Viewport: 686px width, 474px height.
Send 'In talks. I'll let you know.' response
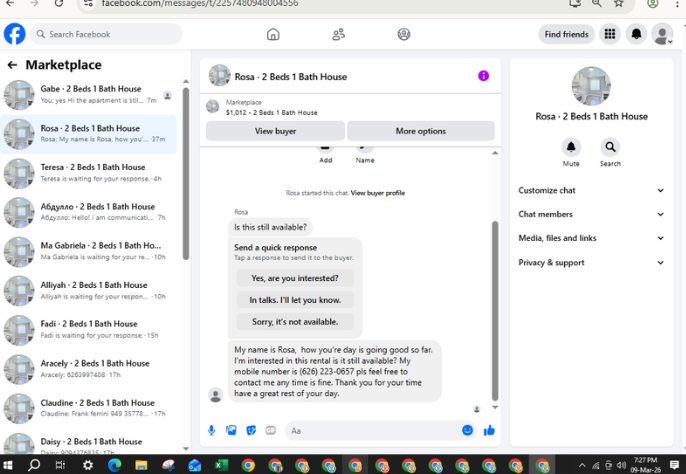(295, 300)
